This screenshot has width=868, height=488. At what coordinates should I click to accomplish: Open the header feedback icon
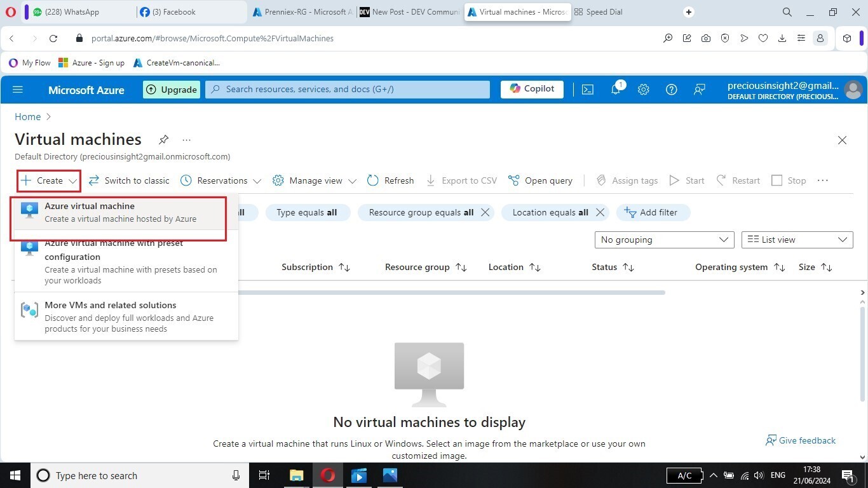700,90
